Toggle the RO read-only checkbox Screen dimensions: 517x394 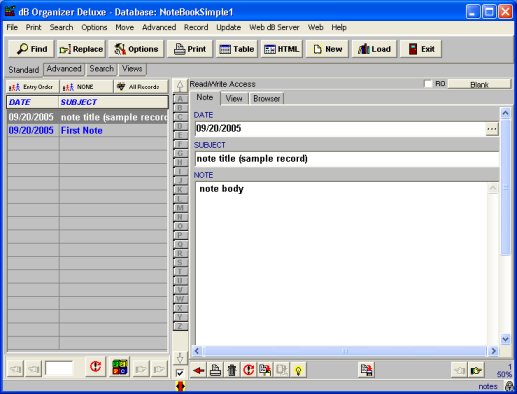428,84
